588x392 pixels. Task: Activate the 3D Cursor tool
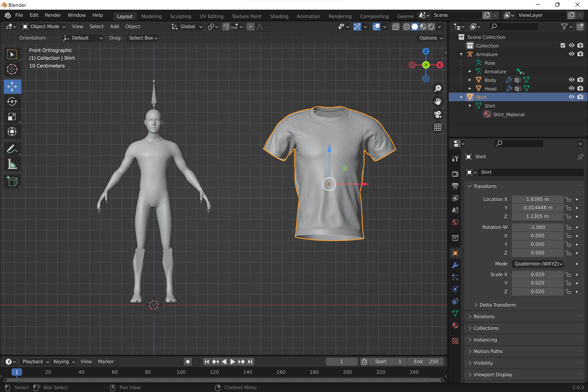click(12, 69)
